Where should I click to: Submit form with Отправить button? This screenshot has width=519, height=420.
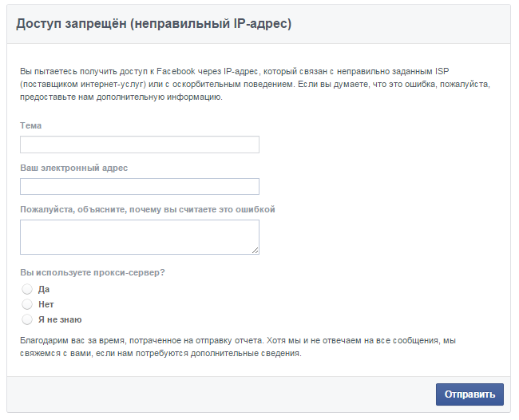tap(469, 394)
